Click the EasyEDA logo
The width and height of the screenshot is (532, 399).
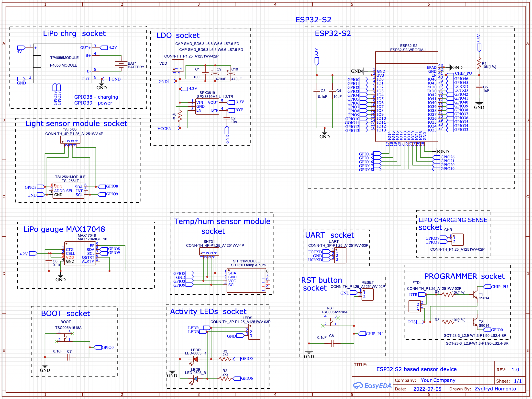tap(372, 385)
